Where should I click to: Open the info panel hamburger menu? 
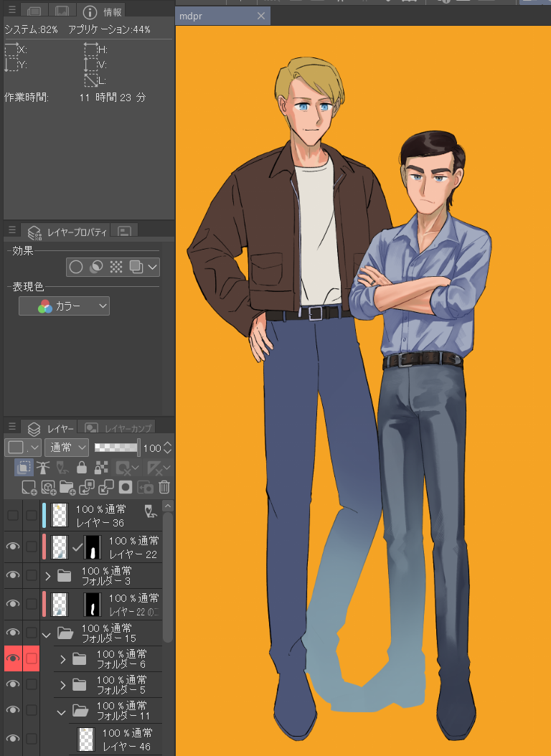[12, 9]
